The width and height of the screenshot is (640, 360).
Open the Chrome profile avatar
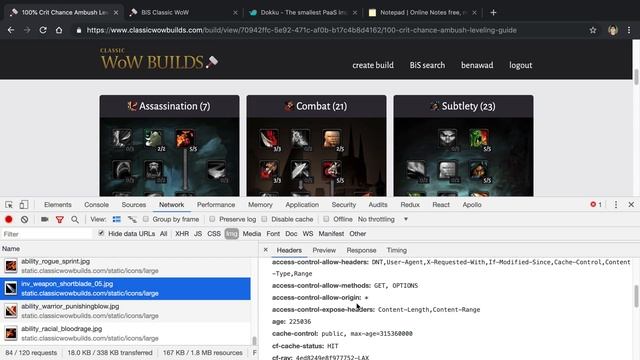tap(613, 30)
